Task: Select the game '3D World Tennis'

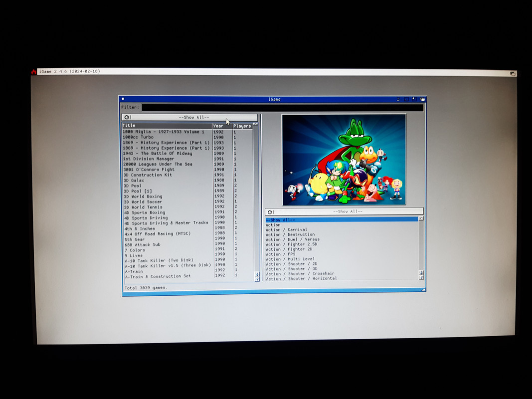Action: tap(143, 207)
